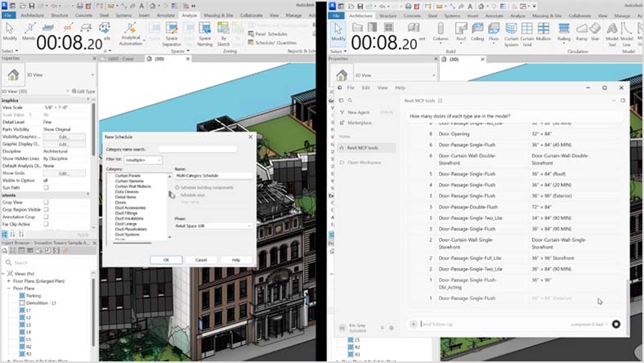Screen dimensions: 644x363
Task: Toggle visibility box for Parking floor plan
Action: pyautogui.click(x=22, y=296)
